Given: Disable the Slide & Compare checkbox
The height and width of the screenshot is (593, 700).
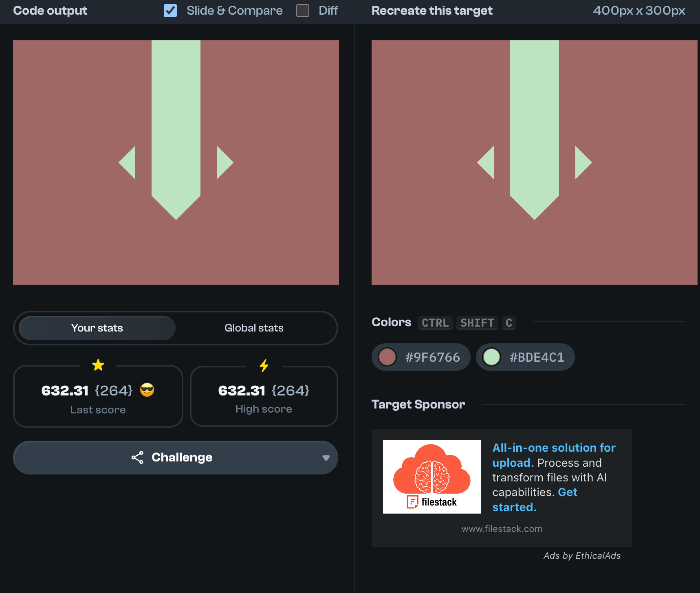Looking at the screenshot, I should 170,11.
